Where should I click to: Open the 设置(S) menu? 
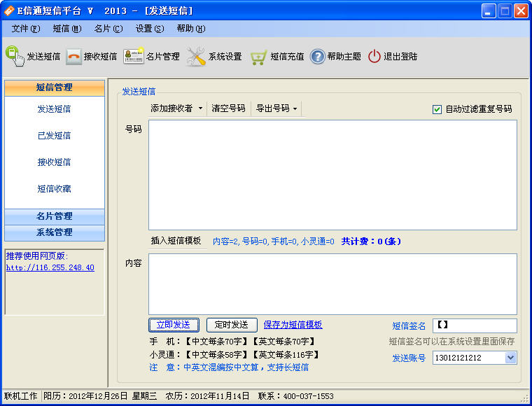tap(150, 29)
